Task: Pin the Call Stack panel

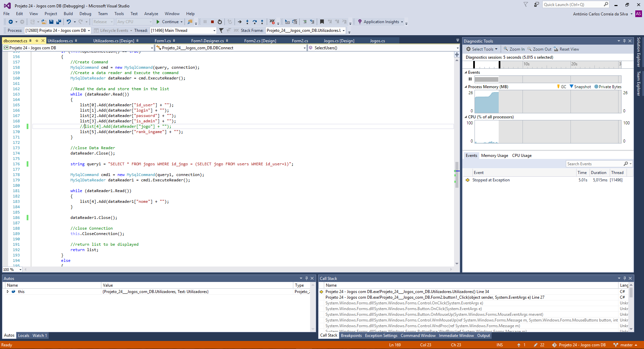Action: [625, 278]
